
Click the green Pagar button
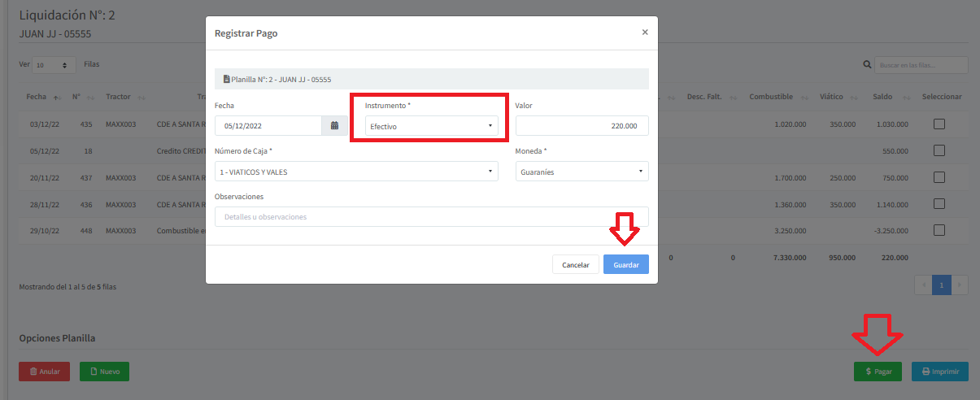click(878, 372)
